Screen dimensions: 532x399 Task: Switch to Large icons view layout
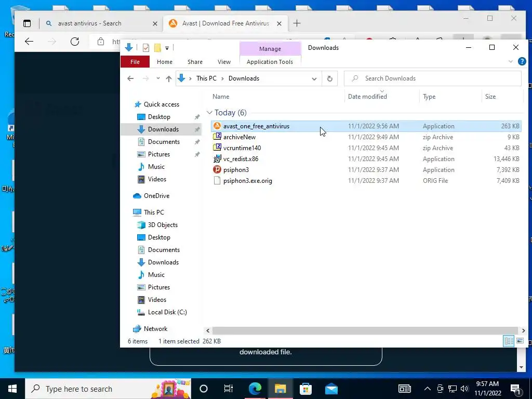520,341
